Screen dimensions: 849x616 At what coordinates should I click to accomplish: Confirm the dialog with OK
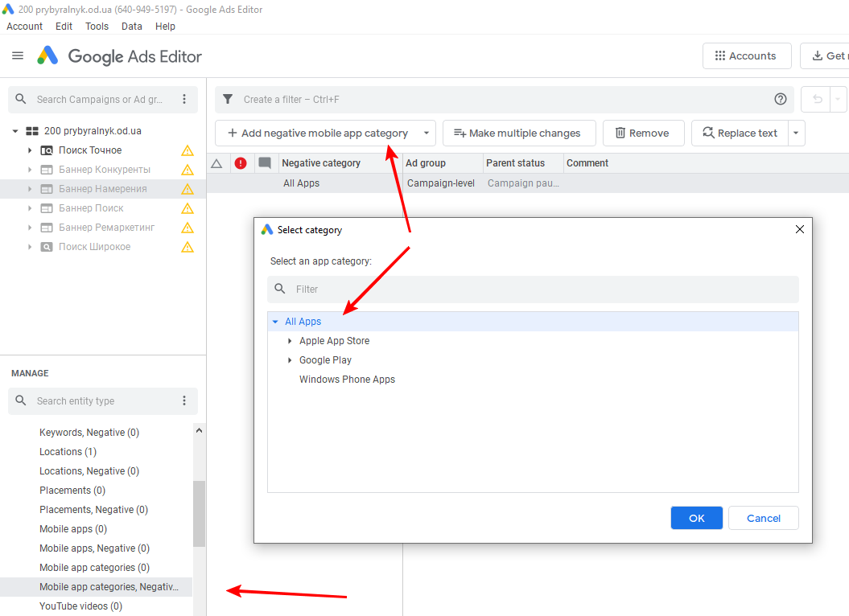(696, 518)
